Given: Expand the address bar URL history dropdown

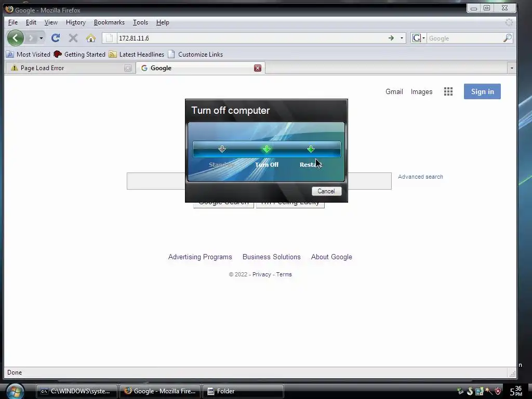Looking at the screenshot, I should point(402,38).
